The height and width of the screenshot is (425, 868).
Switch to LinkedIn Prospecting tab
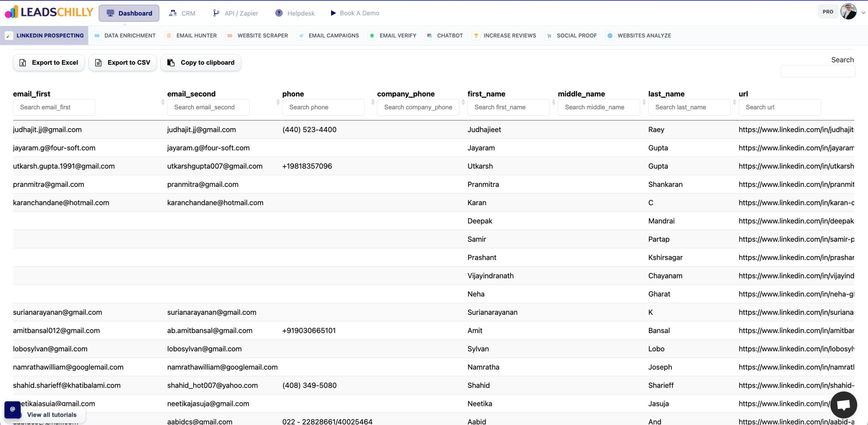point(44,36)
